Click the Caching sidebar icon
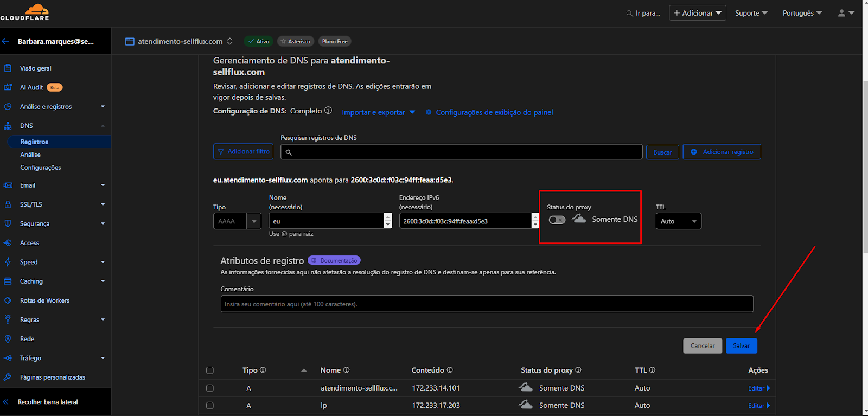This screenshot has height=416, width=868. point(8,281)
